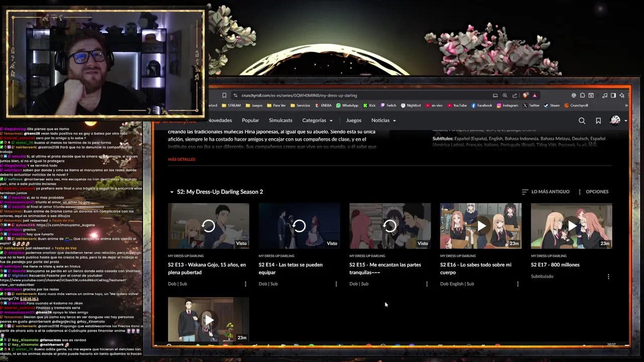The image size is (644, 362).
Task: Toggle the browser sidebar panel icon
Action: 613,96
